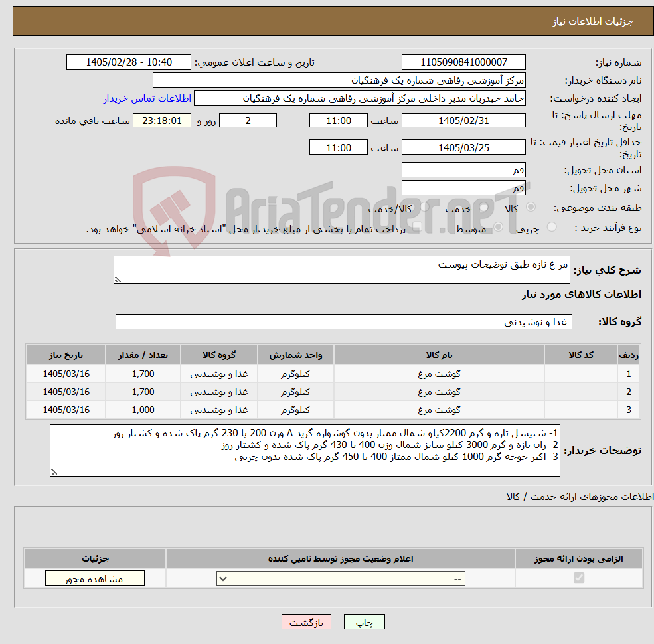Click the بازگشت back button

pos(306,622)
